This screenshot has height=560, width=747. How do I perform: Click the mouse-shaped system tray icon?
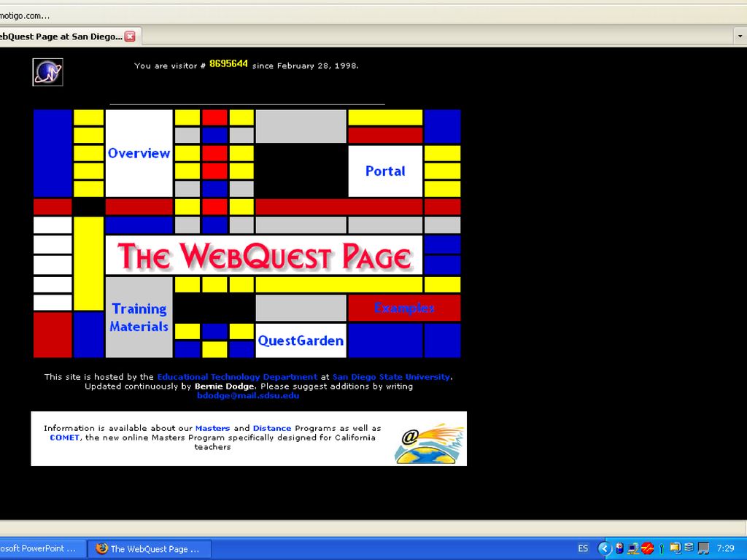[620, 548]
